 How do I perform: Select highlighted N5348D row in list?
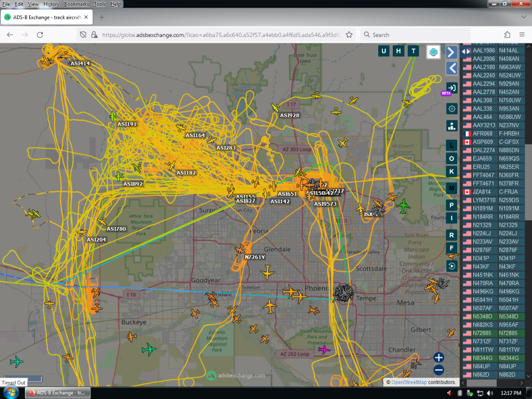(494, 316)
